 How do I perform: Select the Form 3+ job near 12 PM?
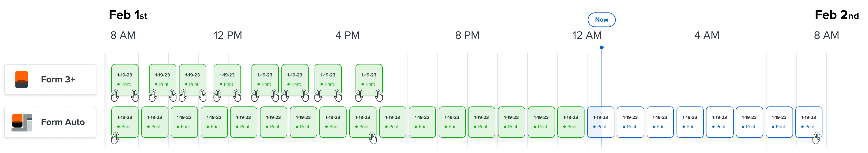pyautogui.click(x=228, y=79)
